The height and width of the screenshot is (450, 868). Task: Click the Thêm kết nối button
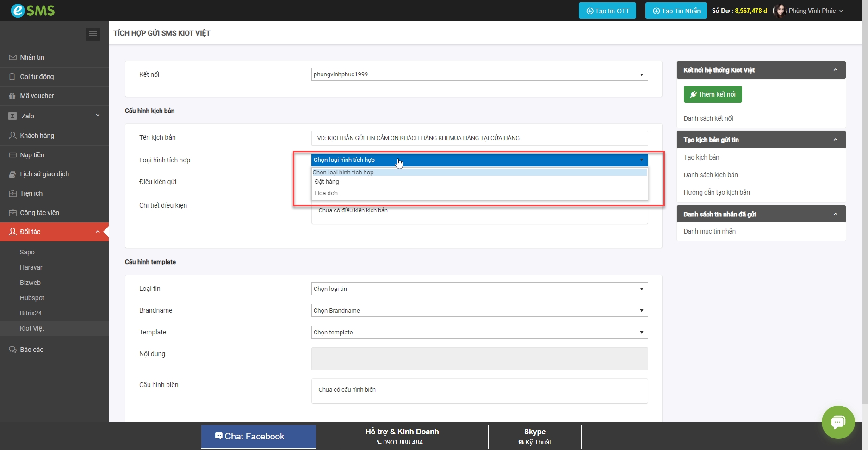(x=713, y=94)
